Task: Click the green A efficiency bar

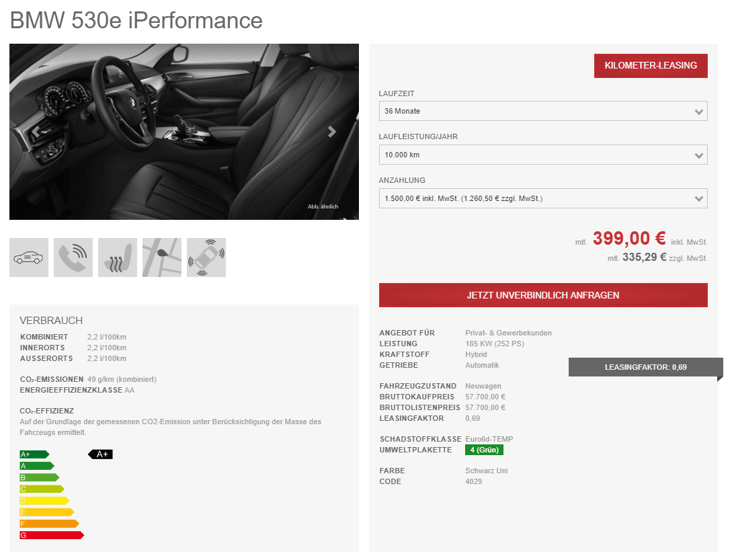Action: [x=37, y=466]
